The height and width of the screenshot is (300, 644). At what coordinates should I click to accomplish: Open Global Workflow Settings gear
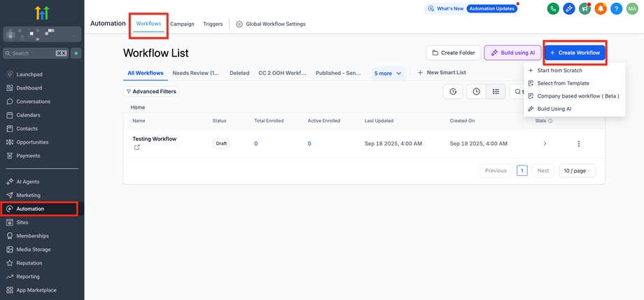tap(239, 24)
